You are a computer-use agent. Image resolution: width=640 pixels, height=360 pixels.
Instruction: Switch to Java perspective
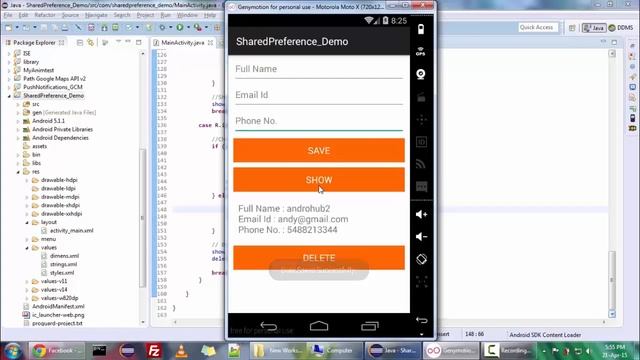pyautogui.click(x=594, y=28)
